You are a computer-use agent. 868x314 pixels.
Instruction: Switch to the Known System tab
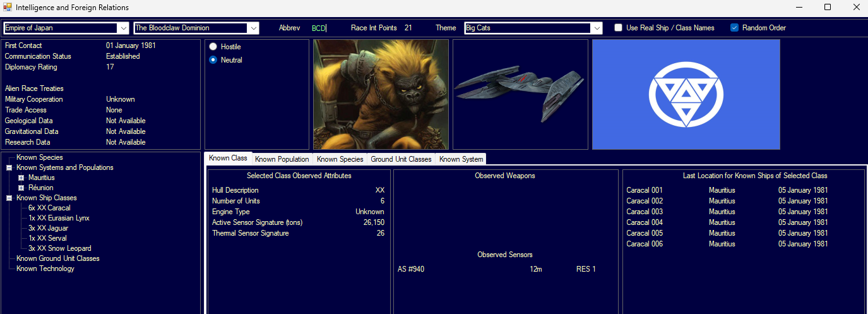461,159
